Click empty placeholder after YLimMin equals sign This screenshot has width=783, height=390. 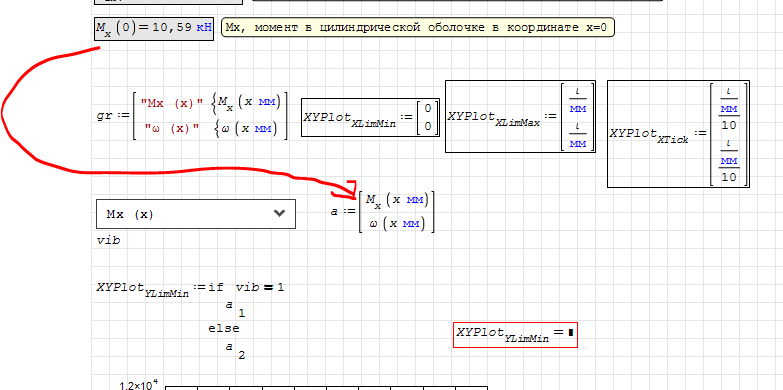570,332
